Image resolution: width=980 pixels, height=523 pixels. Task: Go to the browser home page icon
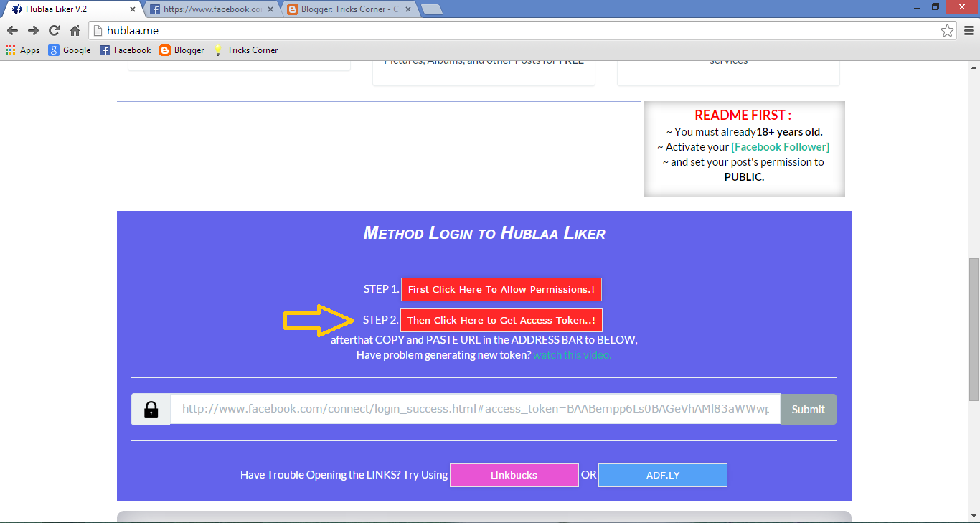tap(74, 30)
